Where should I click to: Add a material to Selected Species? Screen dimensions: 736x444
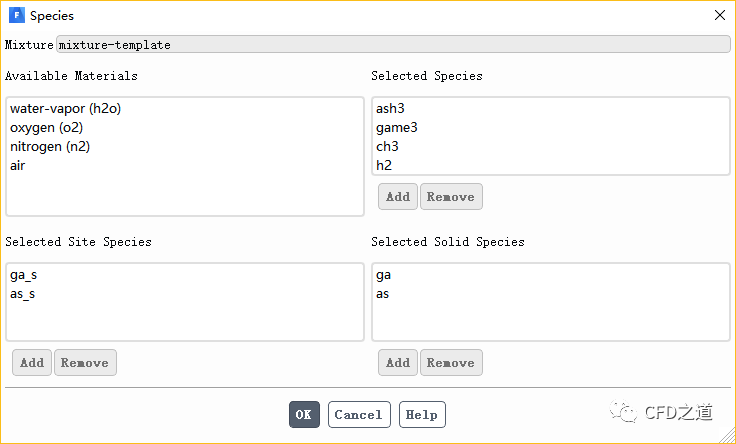click(398, 197)
